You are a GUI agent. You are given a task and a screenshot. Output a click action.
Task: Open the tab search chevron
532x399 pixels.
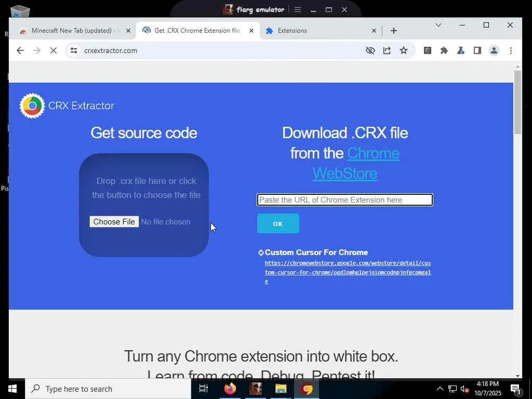(x=438, y=25)
